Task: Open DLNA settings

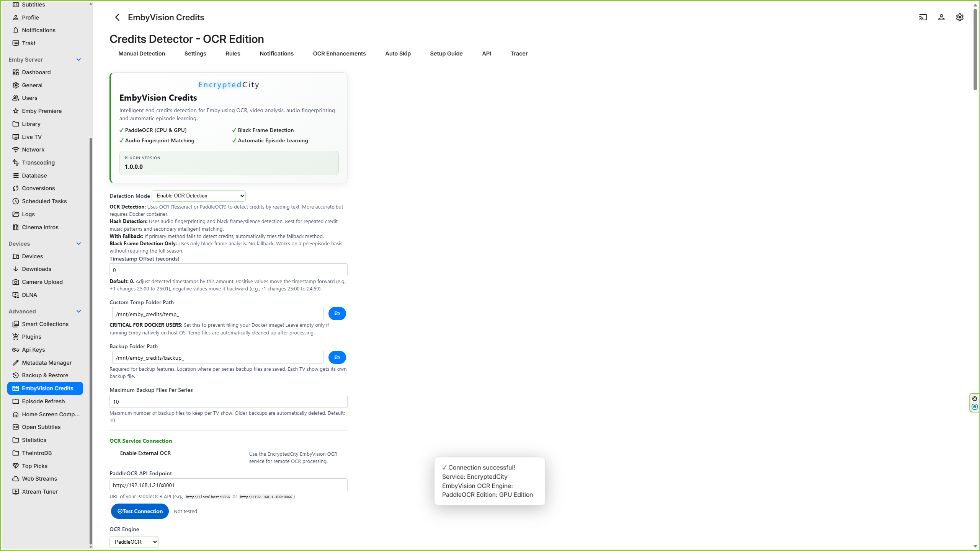Action: pos(45,295)
